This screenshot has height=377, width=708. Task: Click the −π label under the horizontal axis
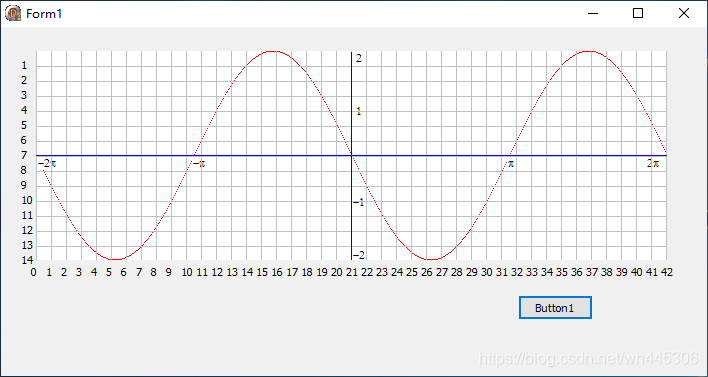[x=199, y=163]
